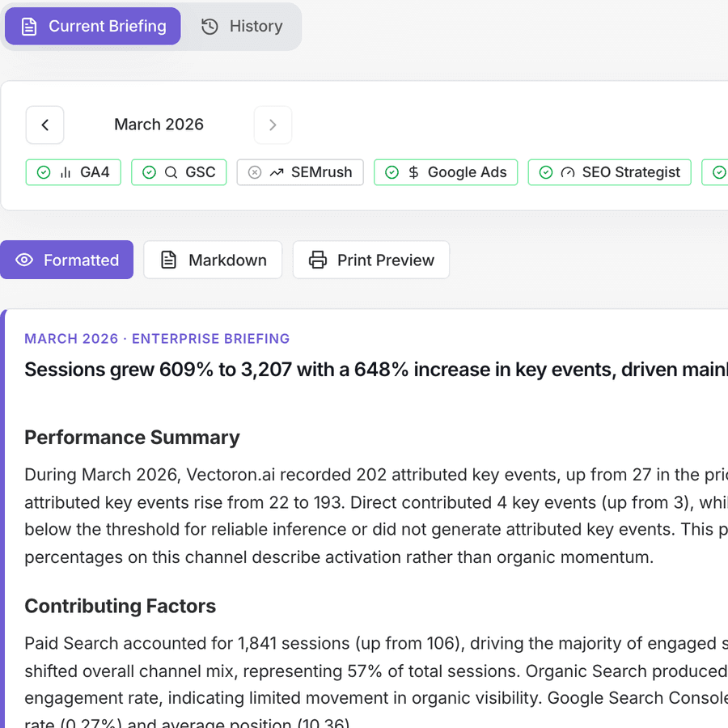
Task: Toggle the green status check on GA4 connector
Action: pyautogui.click(x=44, y=172)
